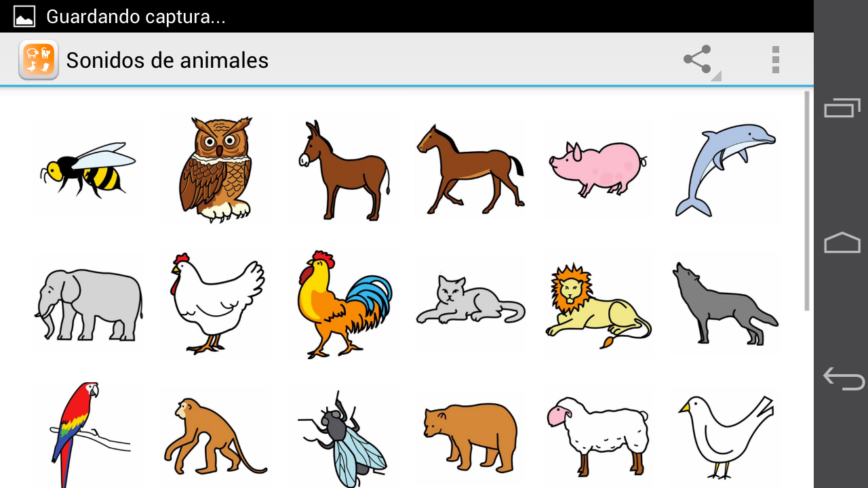Select the gray elephant picture
Screen dimensions: 868x488
click(x=88, y=305)
